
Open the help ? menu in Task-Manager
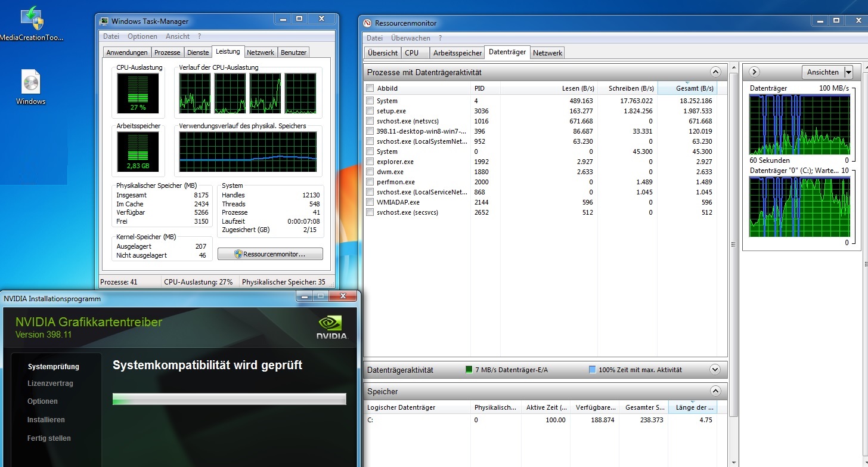click(x=200, y=36)
